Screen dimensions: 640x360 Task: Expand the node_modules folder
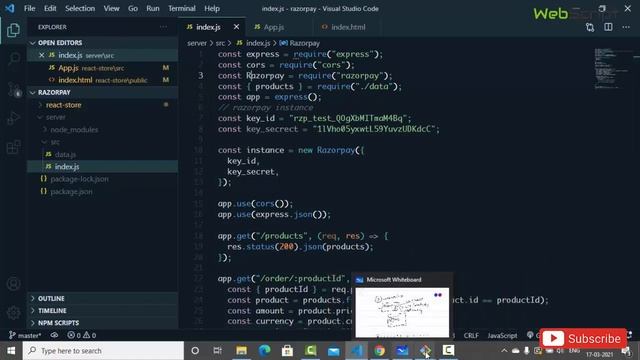(x=74, y=130)
